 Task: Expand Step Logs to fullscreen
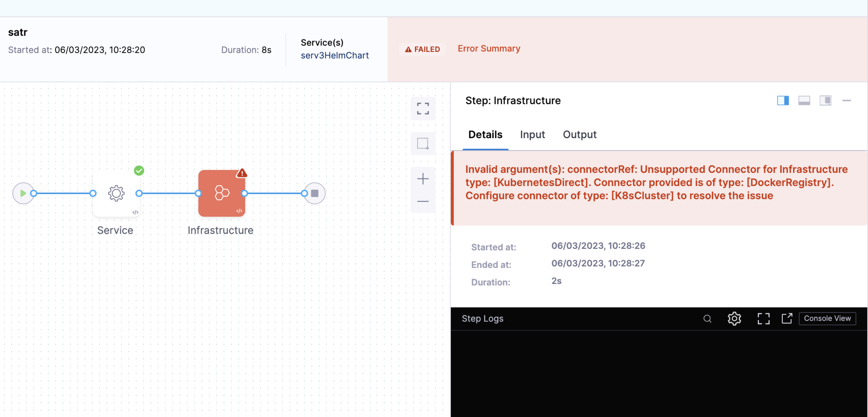point(763,318)
